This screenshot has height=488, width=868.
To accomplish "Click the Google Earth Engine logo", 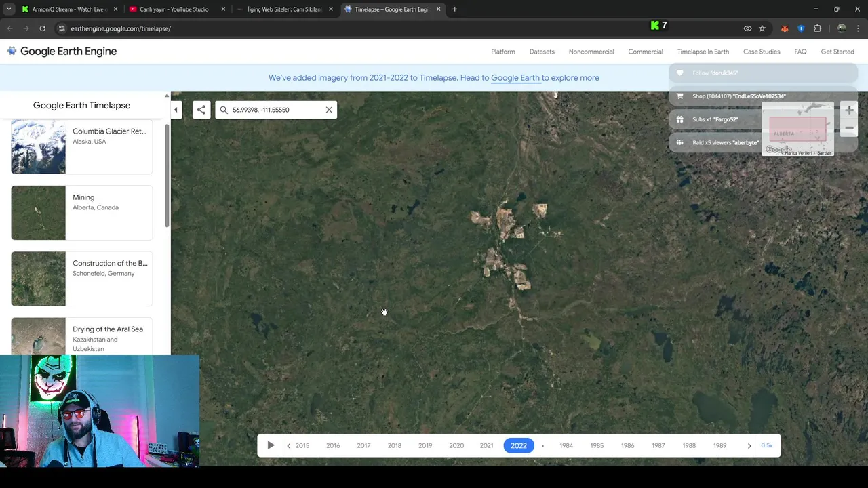I will tap(62, 51).
